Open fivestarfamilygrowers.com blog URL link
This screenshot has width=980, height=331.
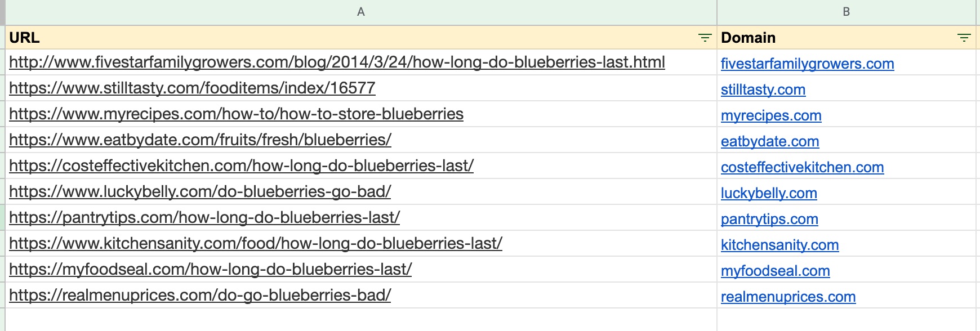click(x=337, y=62)
